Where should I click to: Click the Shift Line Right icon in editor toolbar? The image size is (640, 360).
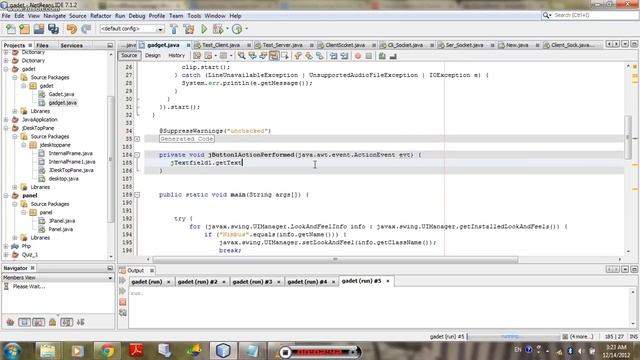click(344, 56)
